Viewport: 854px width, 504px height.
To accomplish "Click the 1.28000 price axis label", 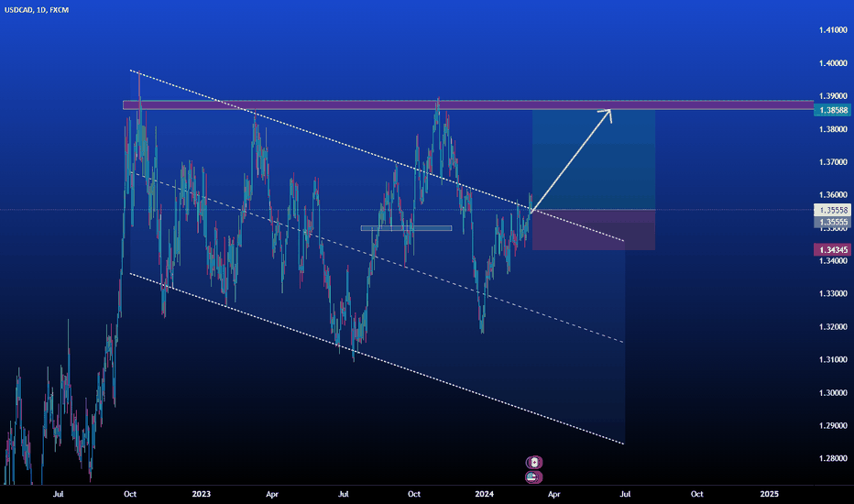I will [x=833, y=458].
